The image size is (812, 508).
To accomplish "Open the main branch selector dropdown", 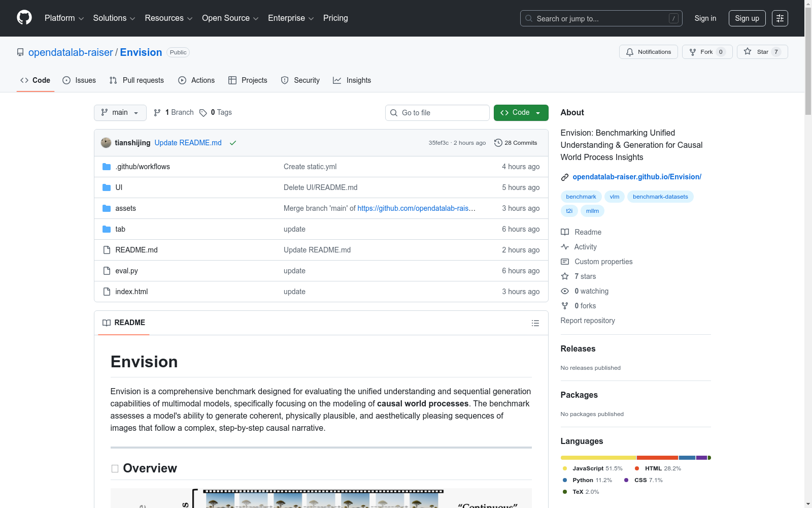I will click(x=120, y=113).
